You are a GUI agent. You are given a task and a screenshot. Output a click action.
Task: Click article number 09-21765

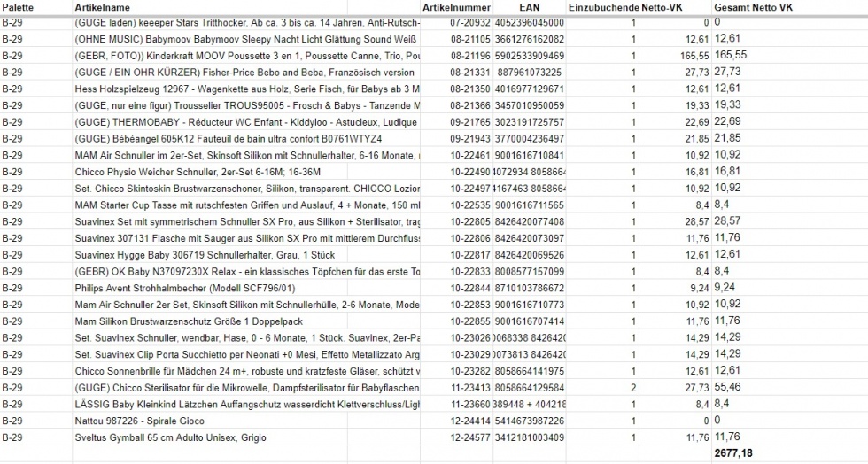pyautogui.click(x=470, y=122)
